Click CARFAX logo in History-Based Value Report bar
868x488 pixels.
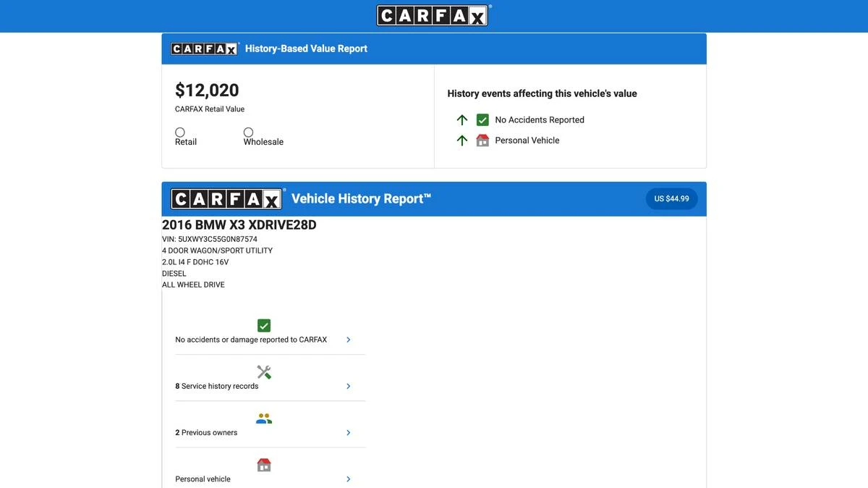(x=205, y=49)
